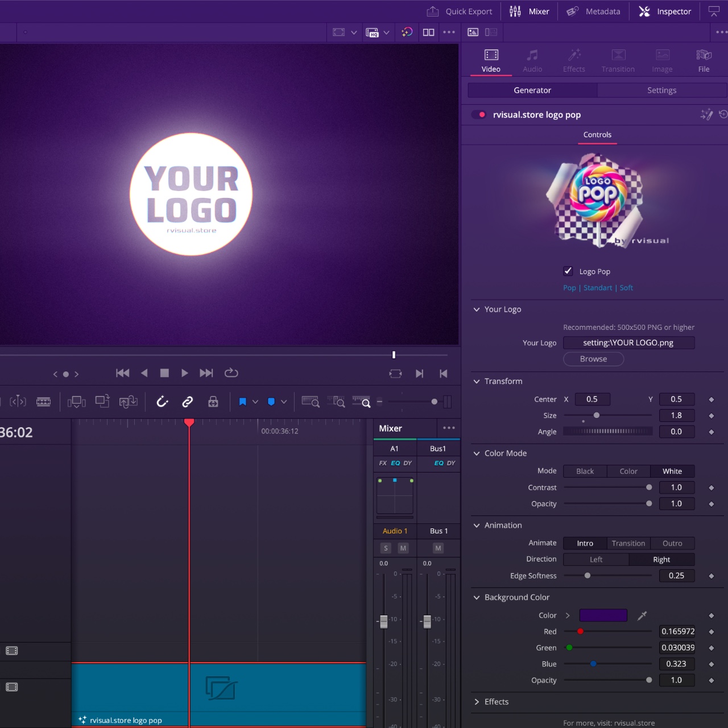Disable the rvisual.store logo pop toggle

click(x=479, y=115)
